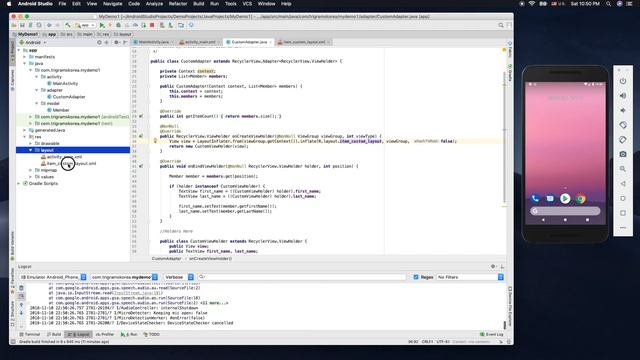Click the Make Project hammer icon
Image resolution: width=640 pixels, height=360 pixels.
(x=68, y=25)
